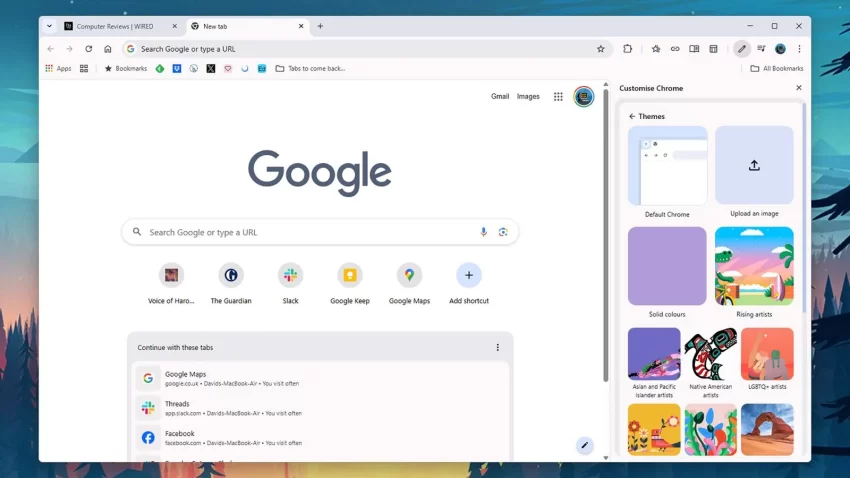Open the X (Twitter) bookmark
This screenshot has height=478, width=850.
[x=211, y=68]
